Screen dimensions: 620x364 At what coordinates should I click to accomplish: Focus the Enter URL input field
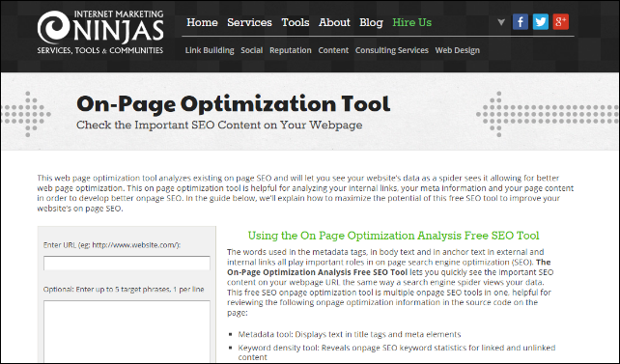(127, 263)
